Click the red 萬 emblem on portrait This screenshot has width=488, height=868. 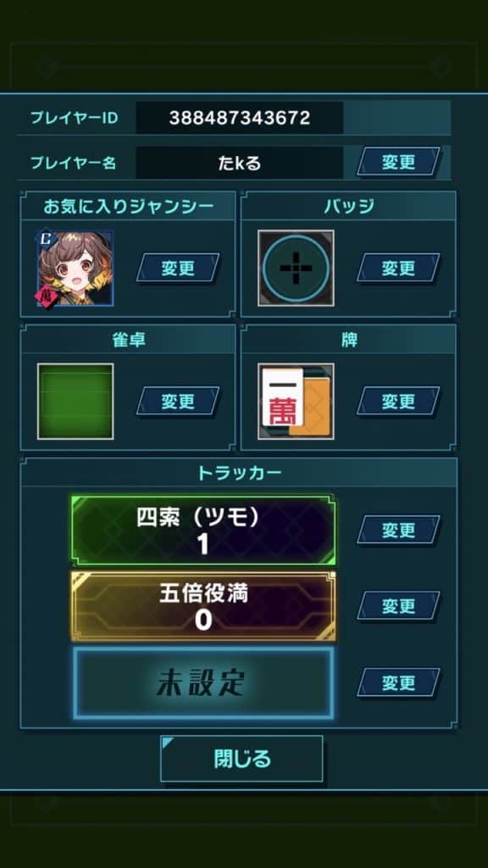pyautogui.click(x=46, y=298)
